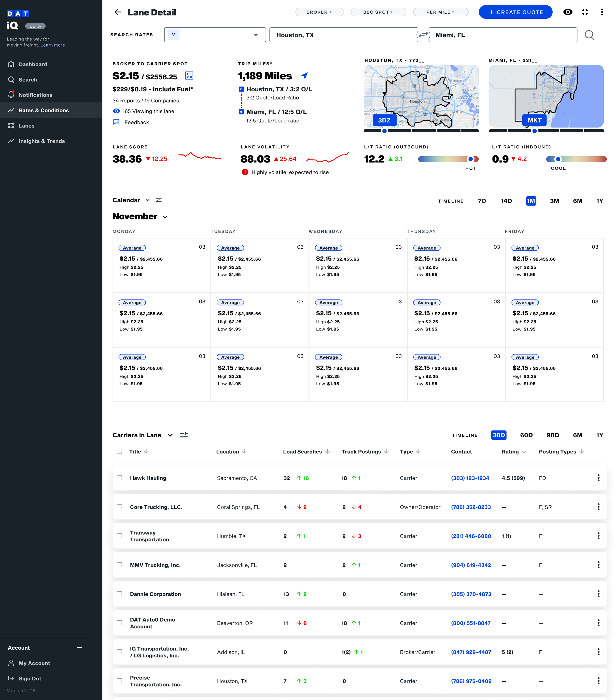
Task: Open the rate calculator icon beside $2556.25
Action: coord(189,76)
